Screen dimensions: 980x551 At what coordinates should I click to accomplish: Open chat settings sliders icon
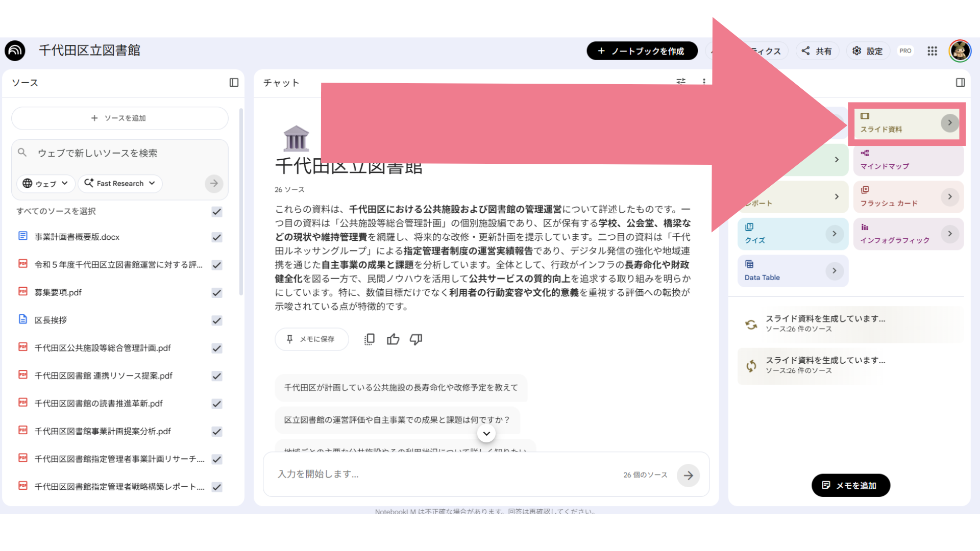681,81
